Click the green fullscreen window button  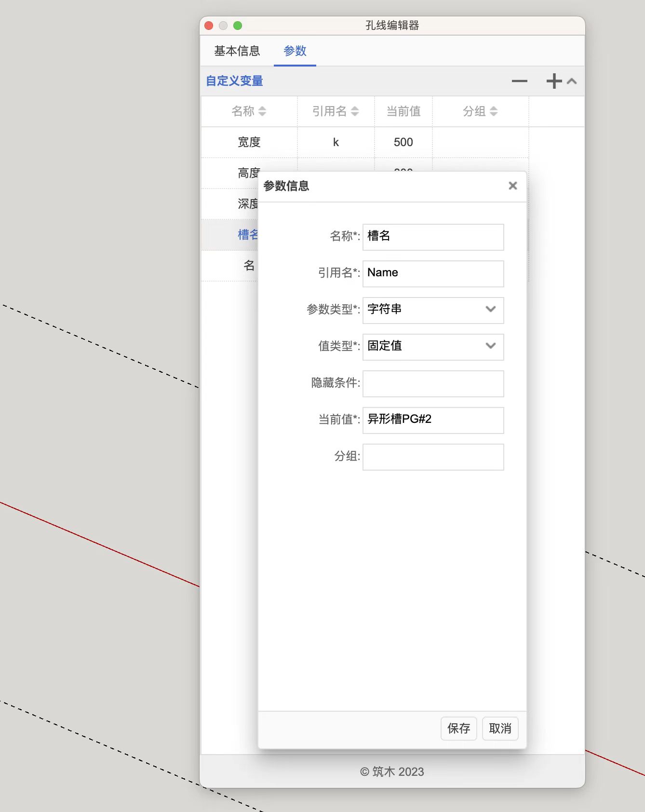[238, 26]
